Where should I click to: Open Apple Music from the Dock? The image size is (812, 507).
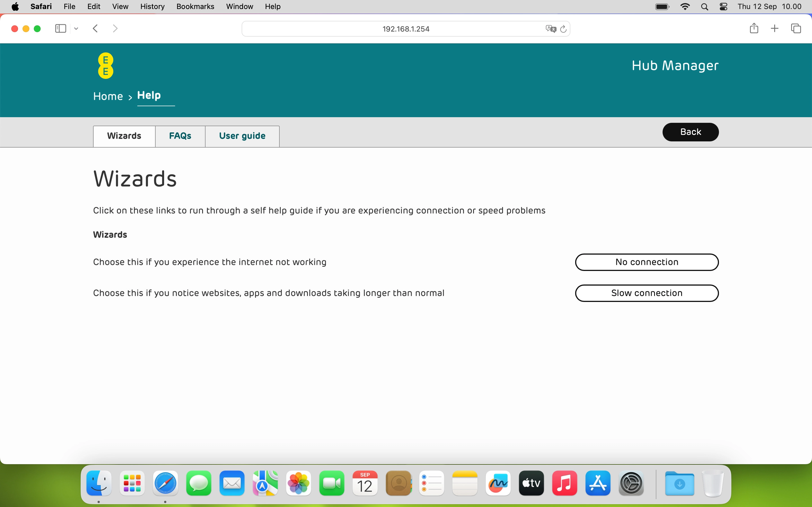tap(564, 483)
